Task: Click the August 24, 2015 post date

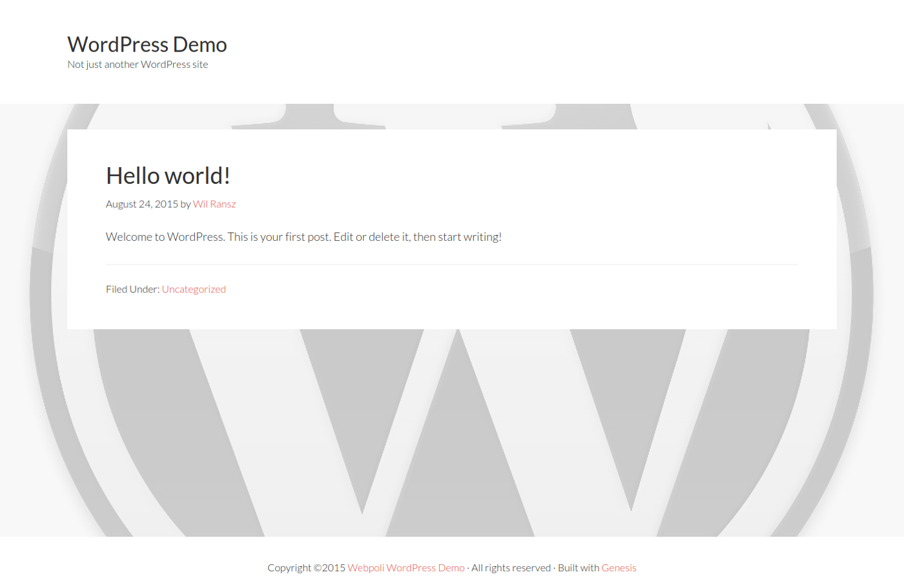Action: (x=141, y=204)
